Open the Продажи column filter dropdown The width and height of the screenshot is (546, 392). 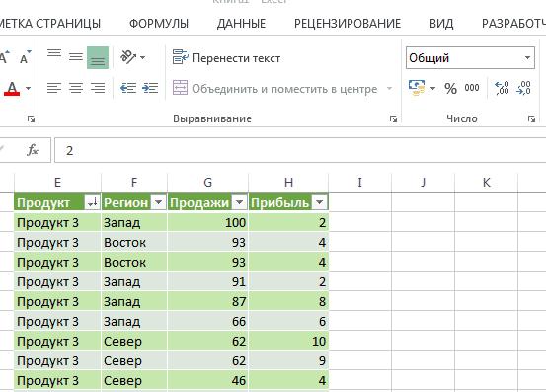point(240,201)
